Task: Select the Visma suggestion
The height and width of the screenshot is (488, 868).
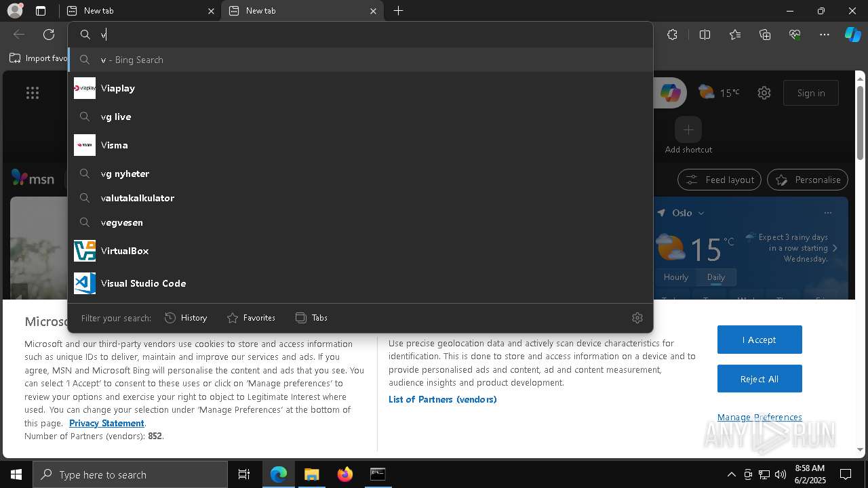Action: 360,145
